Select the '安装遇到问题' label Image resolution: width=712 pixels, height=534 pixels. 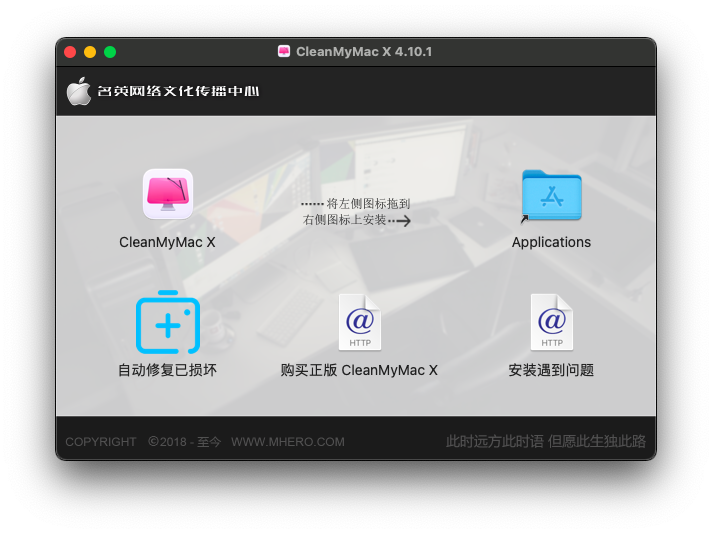pyautogui.click(x=551, y=370)
